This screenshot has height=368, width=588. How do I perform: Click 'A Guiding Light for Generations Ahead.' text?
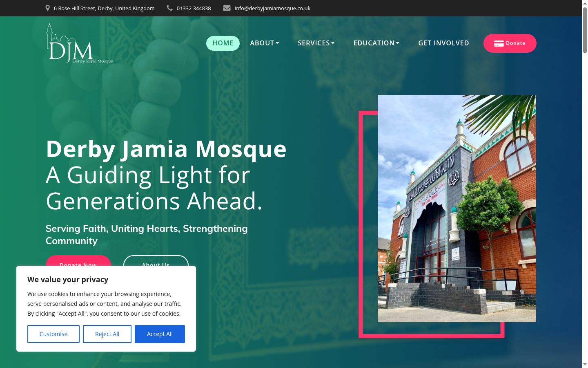coord(154,188)
